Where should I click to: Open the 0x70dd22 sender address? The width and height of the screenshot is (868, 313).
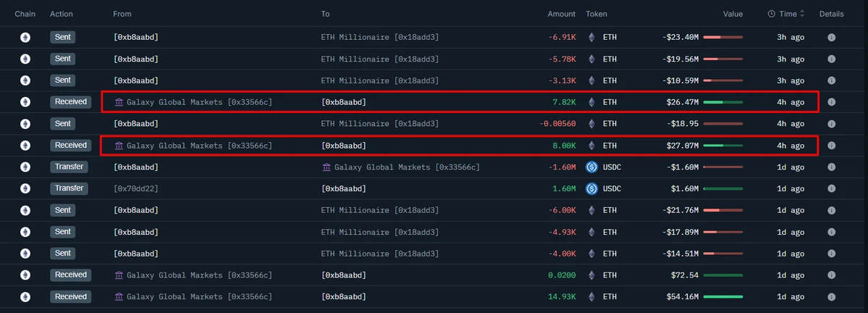point(135,189)
